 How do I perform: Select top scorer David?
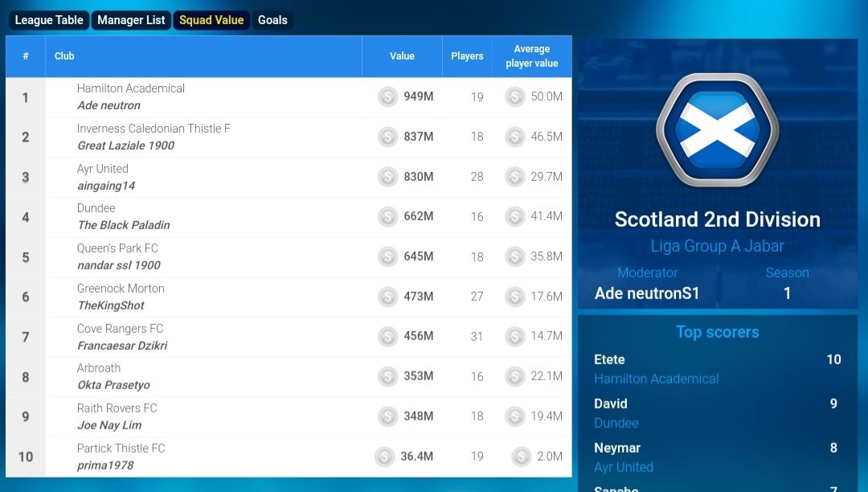coord(611,404)
